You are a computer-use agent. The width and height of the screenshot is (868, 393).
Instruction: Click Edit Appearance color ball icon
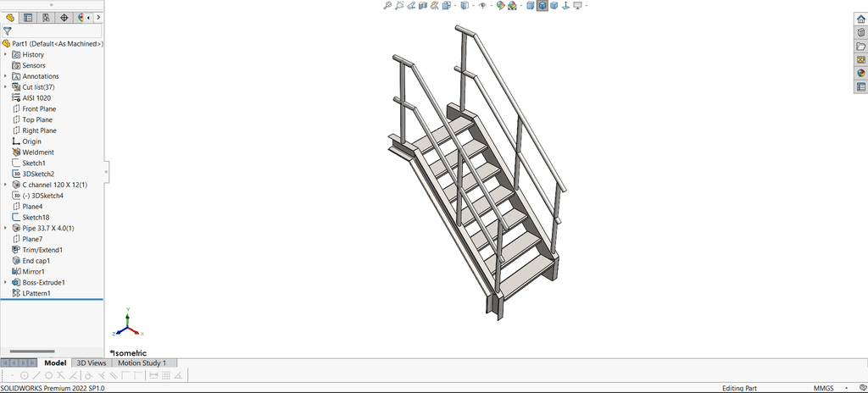(500, 6)
